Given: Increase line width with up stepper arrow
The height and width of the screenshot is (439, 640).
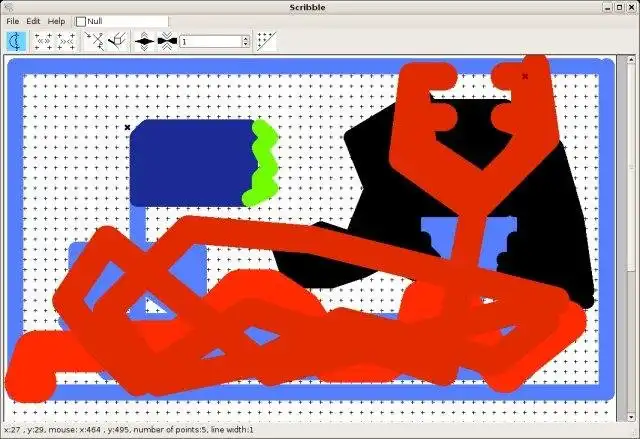Looking at the screenshot, I should coord(246,39).
